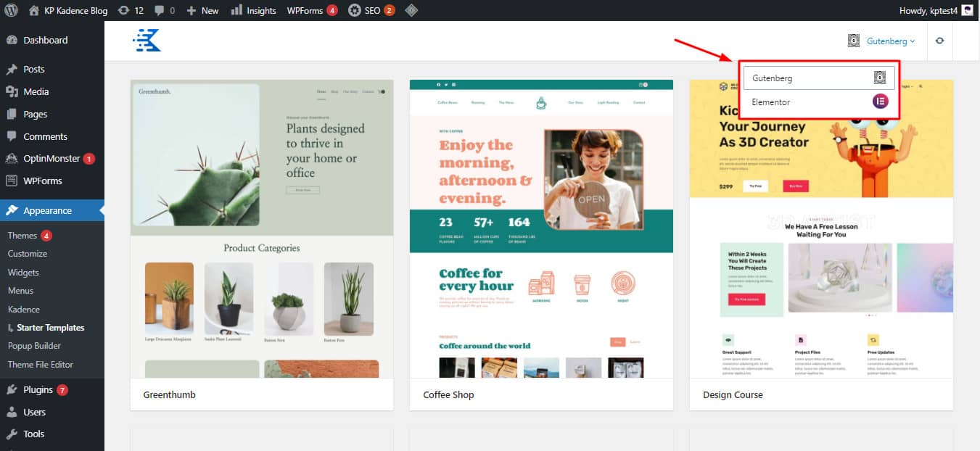This screenshot has height=451, width=980.
Task: Click the WordPress logo icon
Action: pyautogui.click(x=11, y=10)
